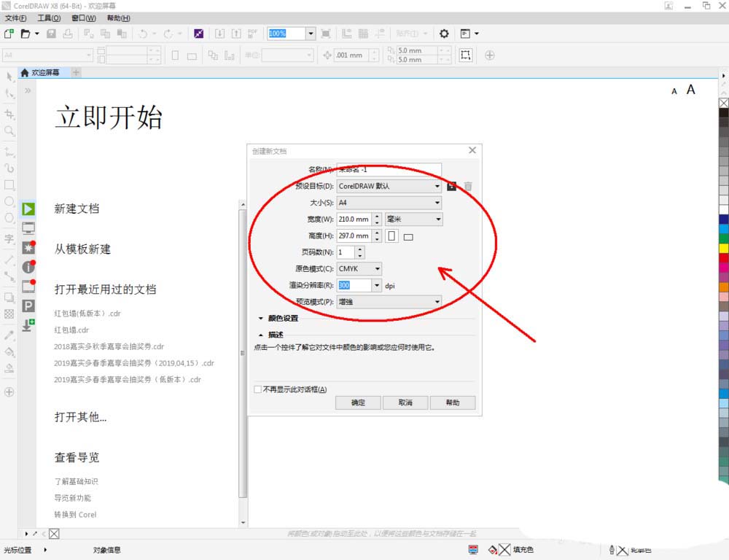Open the Help menu
This screenshot has width=729, height=560.
119,18
